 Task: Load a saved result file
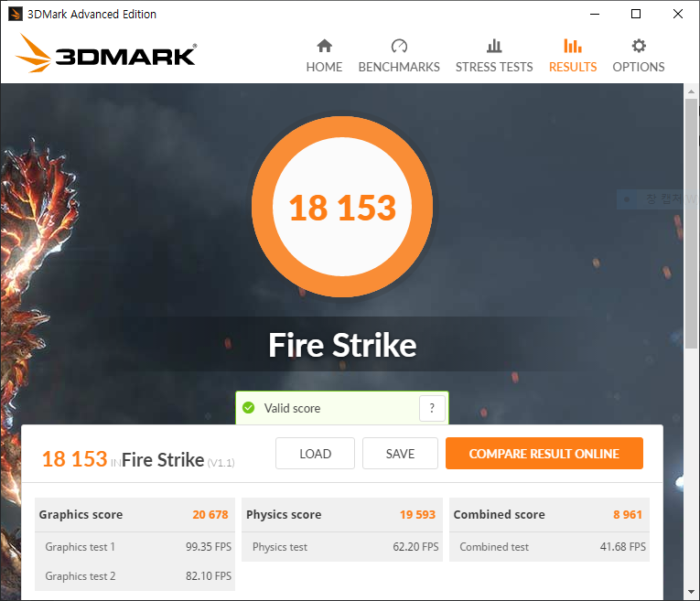tap(315, 454)
